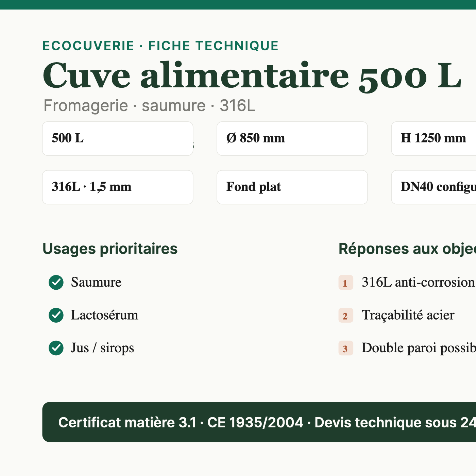Click the H 1250 mm specification card
476x476 pixels.
434,139
